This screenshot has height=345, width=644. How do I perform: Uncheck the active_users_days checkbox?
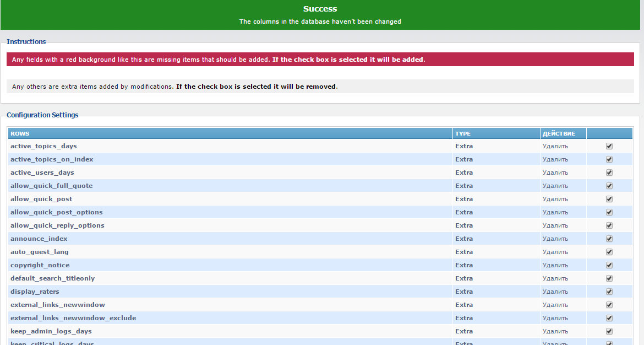tap(609, 172)
